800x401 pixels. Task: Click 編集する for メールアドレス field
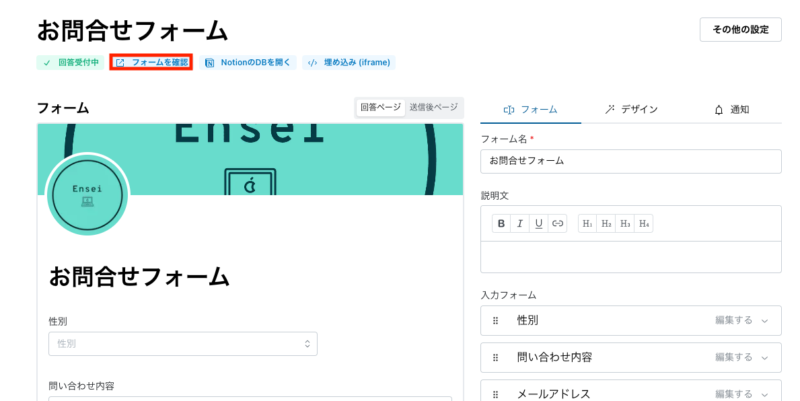tap(734, 394)
